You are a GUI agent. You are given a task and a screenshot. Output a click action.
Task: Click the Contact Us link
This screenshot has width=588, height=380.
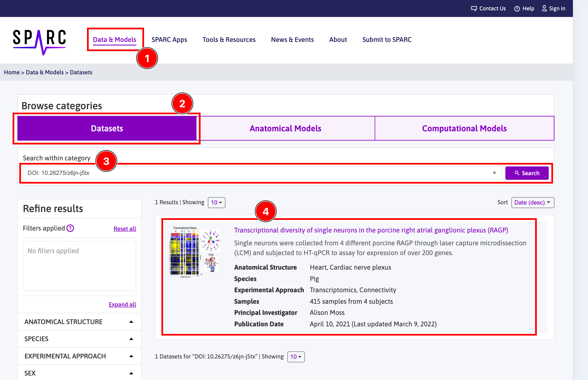492,9
